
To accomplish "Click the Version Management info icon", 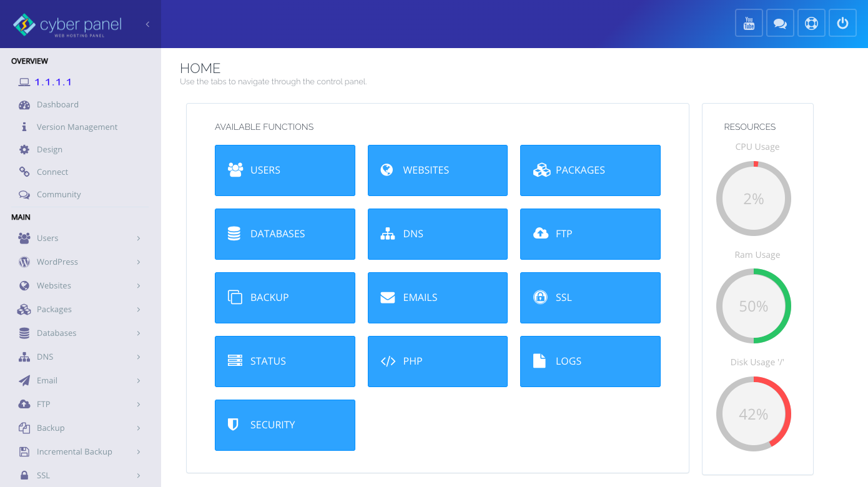I will pyautogui.click(x=23, y=127).
